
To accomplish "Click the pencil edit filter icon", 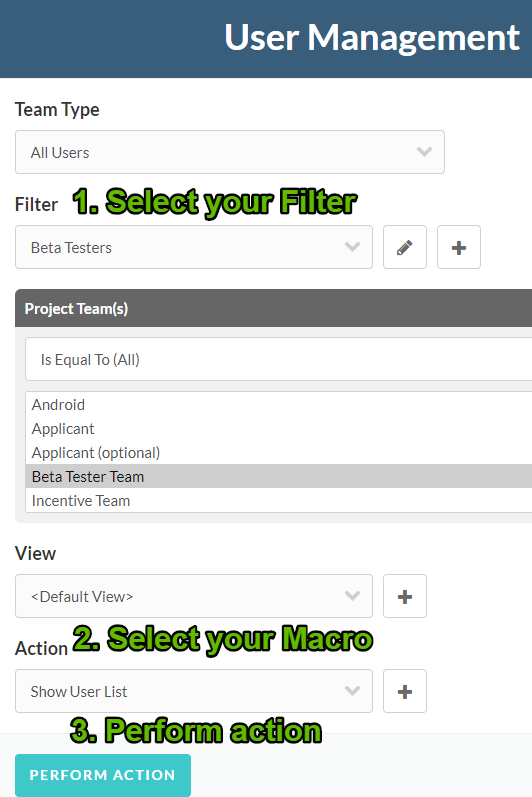I will click(x=404, y=248).
